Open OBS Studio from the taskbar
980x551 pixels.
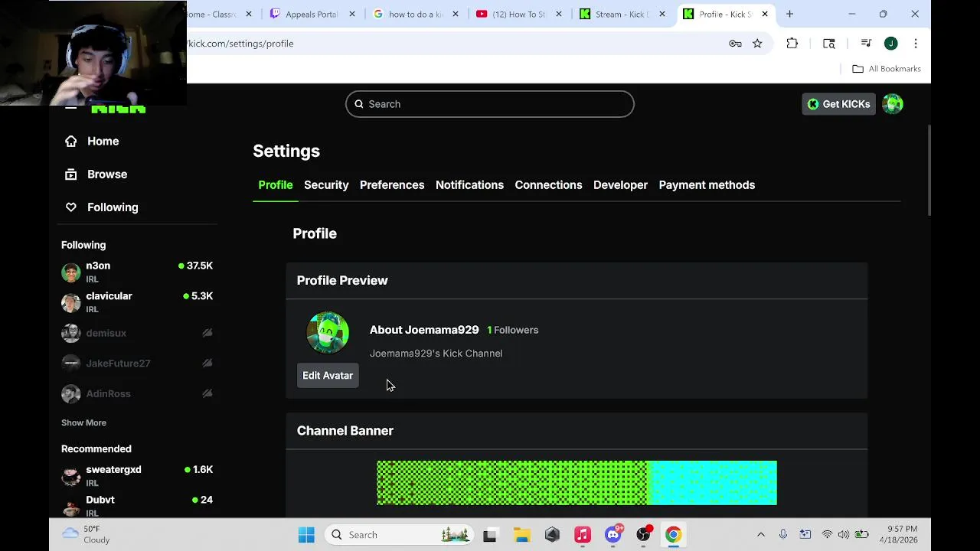(644, 535)
